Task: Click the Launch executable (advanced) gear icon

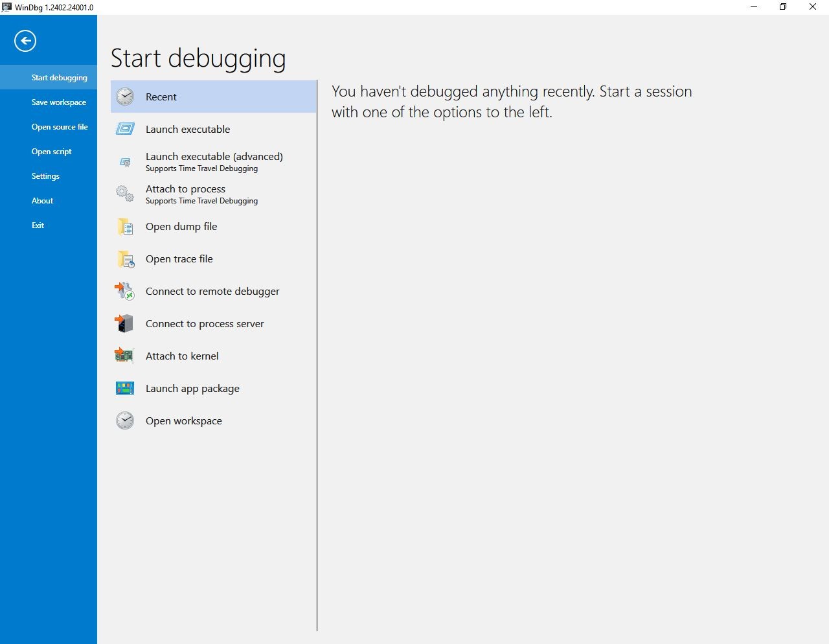Action: (x=125, y=162)
